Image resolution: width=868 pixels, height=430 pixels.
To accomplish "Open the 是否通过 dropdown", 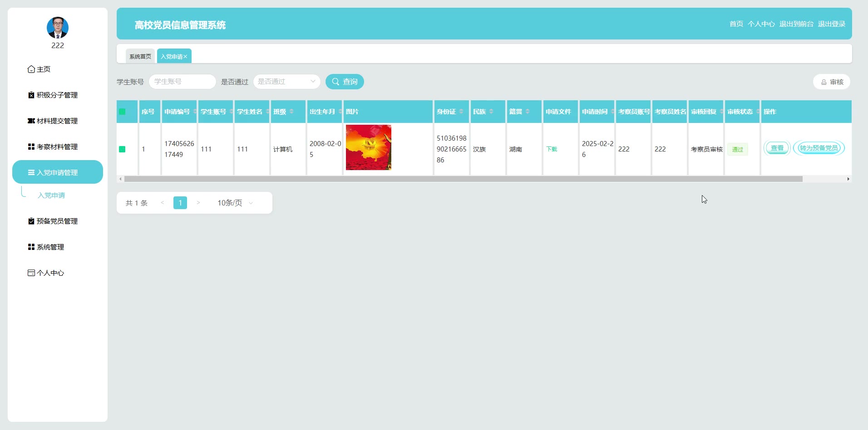I will coord(287,82).
